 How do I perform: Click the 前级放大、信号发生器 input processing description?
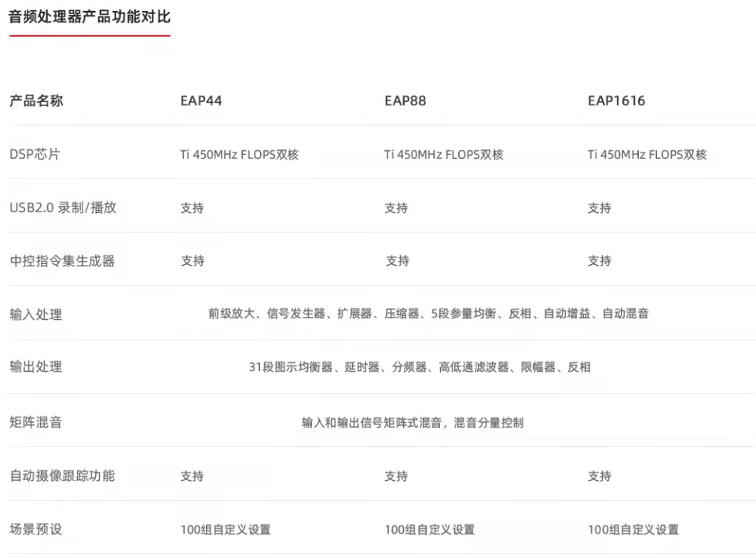(428, 314)
